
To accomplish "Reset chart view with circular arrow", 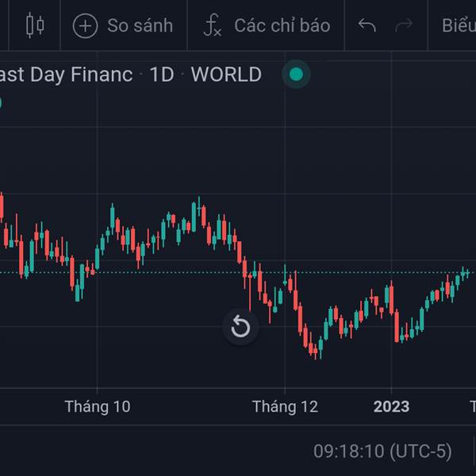I will [240, 327].
